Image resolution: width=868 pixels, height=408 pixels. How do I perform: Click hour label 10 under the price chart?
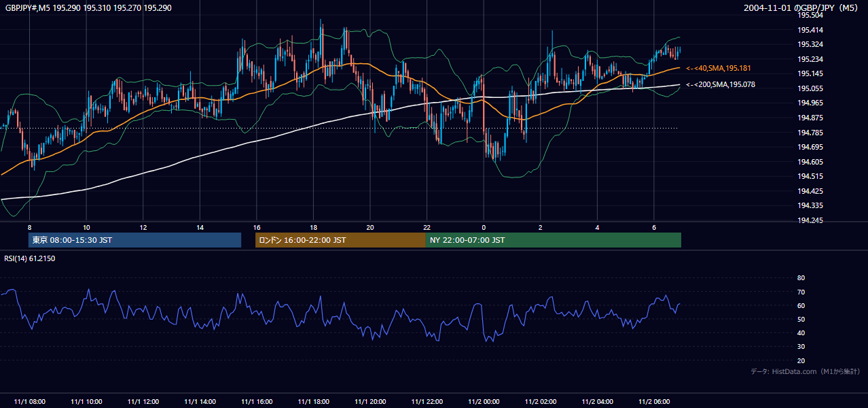point(86,227)
